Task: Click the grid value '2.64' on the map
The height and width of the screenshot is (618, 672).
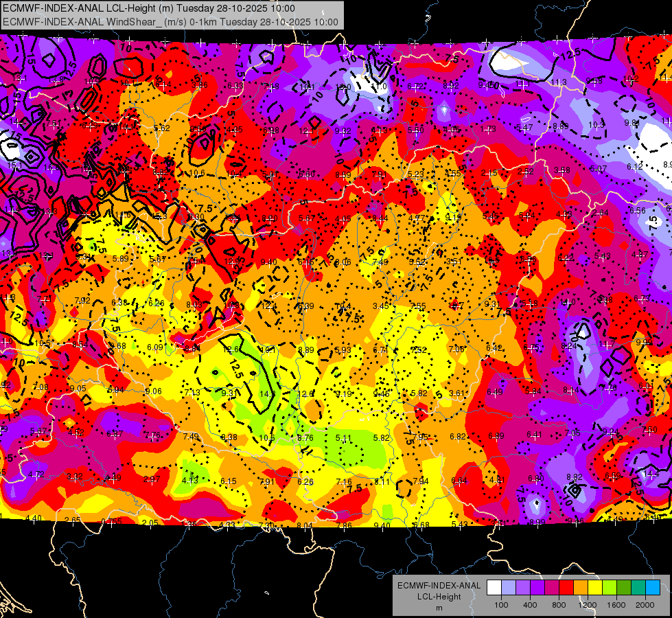Action: 601,213
